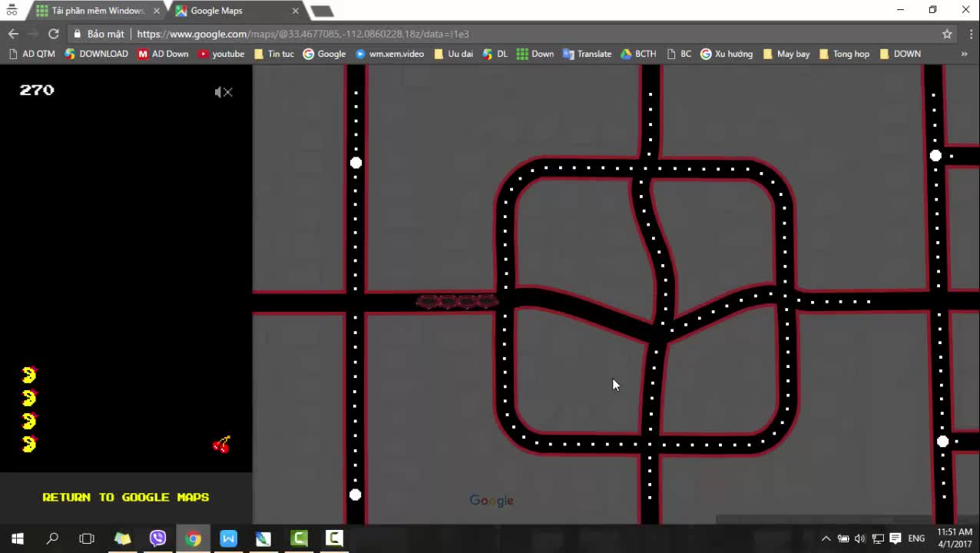Open the Google bookmark
The width and height of the screenshot is (980, 553).
click(324, 54)
